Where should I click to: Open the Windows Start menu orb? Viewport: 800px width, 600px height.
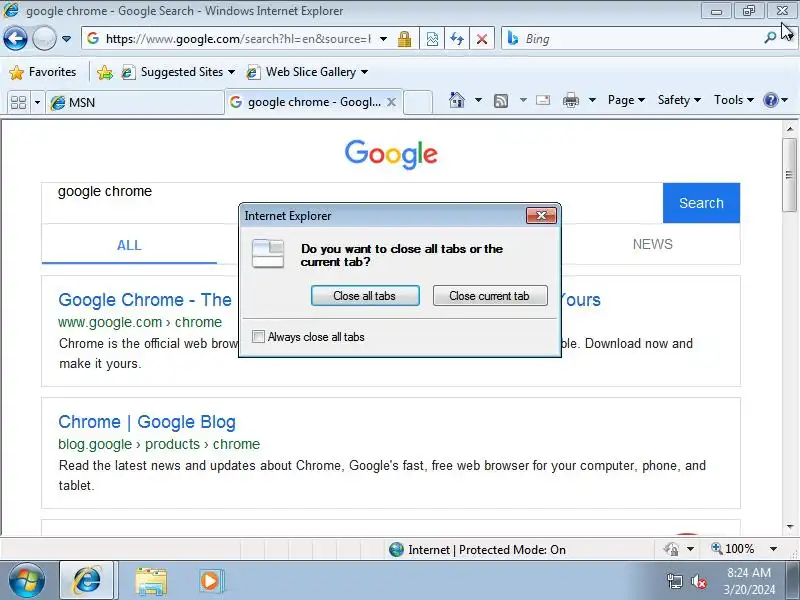26,581
